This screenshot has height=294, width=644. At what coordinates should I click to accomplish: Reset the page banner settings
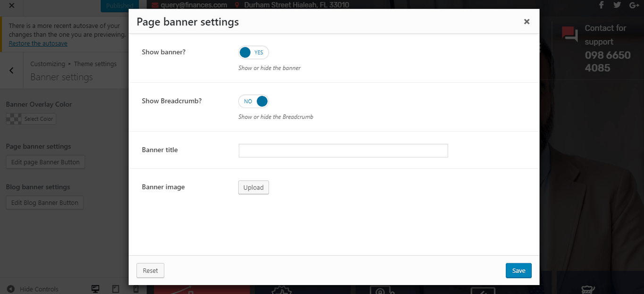click(x=151, y=270)
